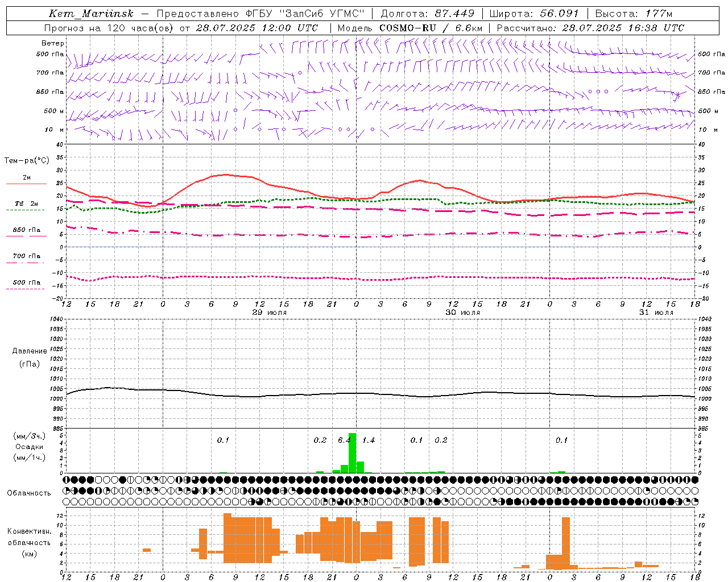The height and width of the screenshot is (582, 728).
Task: Click the Модель COSMO-RU / 6.6км label
Action: pyautogui.click(x=410, y=28)
